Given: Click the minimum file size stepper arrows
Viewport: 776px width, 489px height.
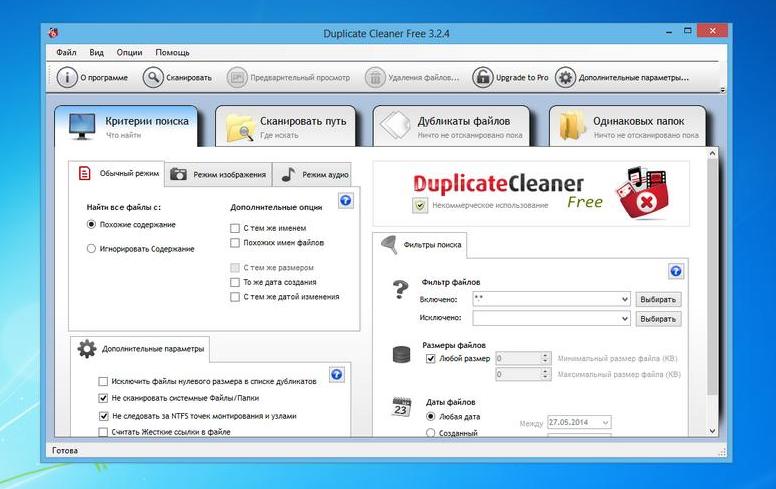Looking at the screenshot, I should pyautogui.click(x=545, y=358).
